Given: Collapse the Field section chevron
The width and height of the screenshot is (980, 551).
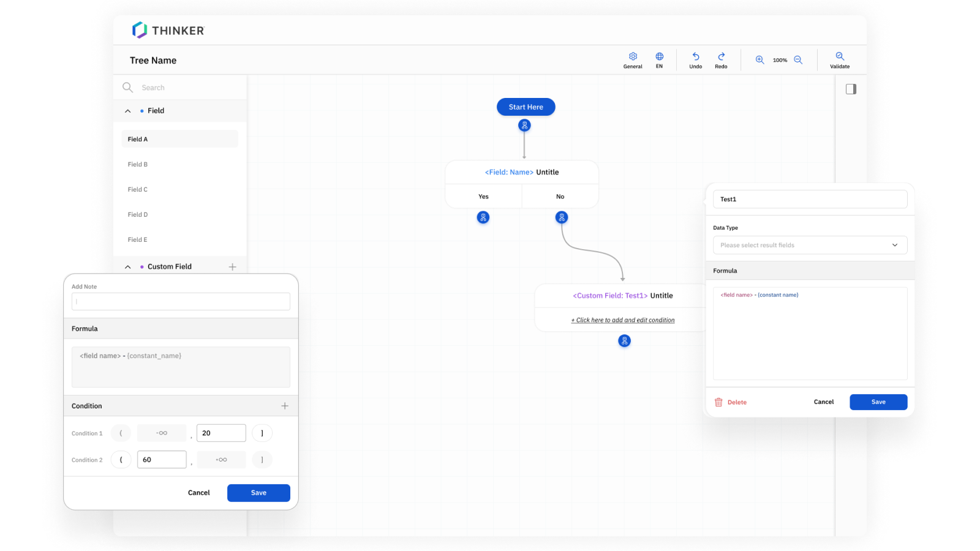Looking at the screenshot, I should pyautogui.click(x=128, y=111).
